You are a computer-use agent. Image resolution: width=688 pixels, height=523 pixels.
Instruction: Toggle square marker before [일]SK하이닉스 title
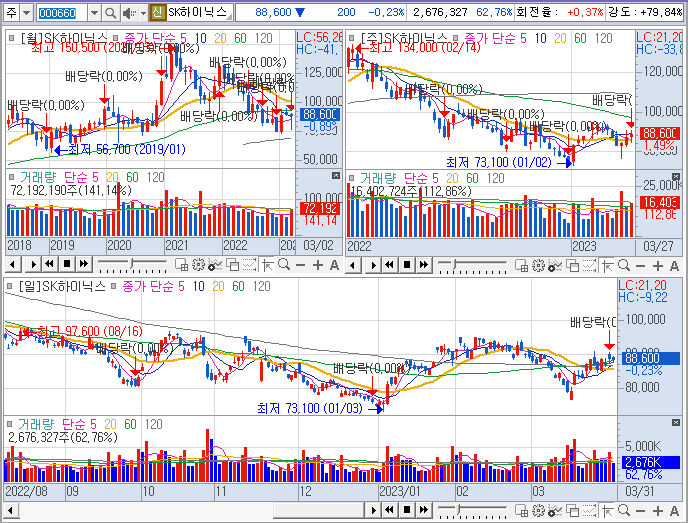[10, 286]
